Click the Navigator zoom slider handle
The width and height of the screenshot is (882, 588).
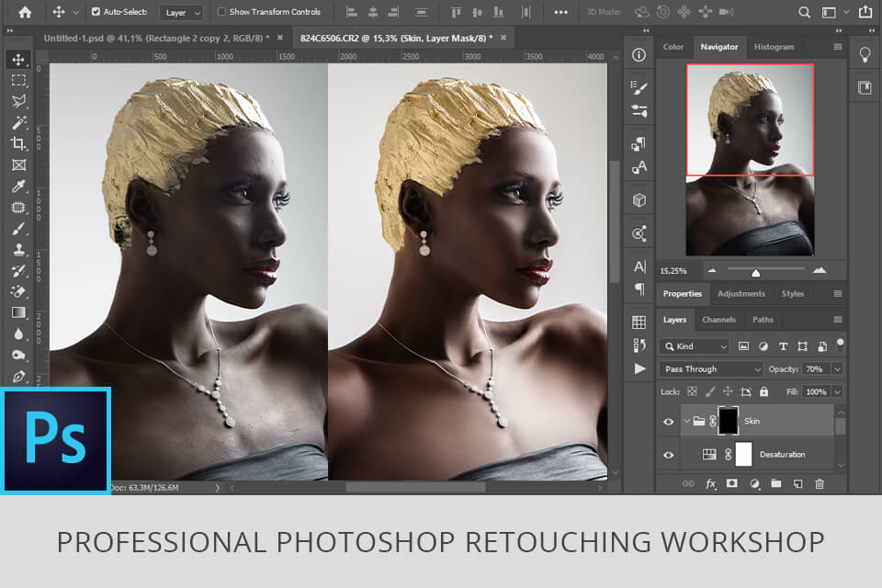[755, 272]
